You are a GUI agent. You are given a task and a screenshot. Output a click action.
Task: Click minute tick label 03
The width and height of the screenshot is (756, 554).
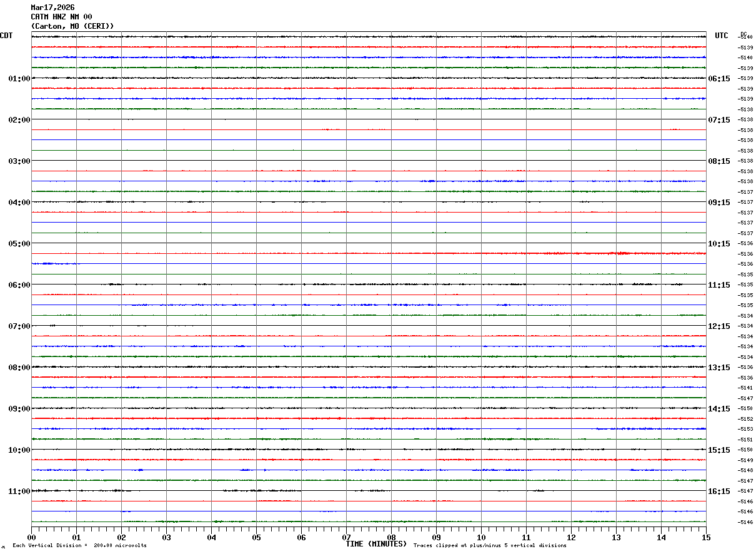(x=166, y=537)
